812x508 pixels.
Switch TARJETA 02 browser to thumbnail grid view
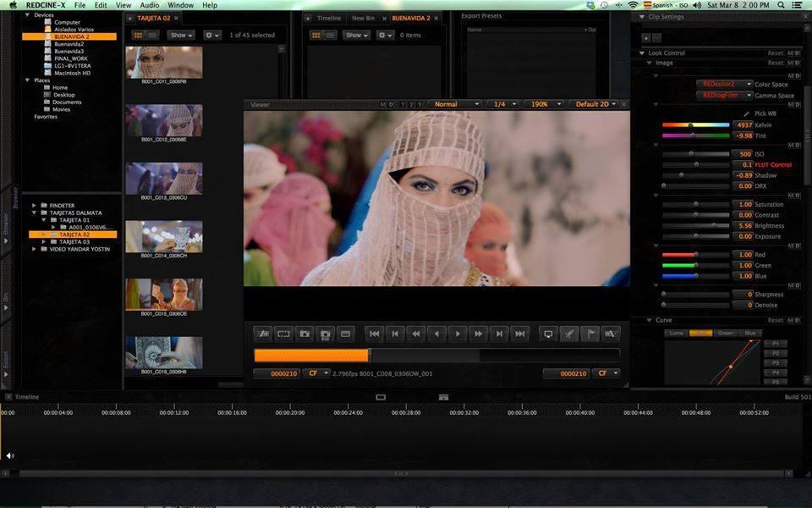[x=139, y=36]
